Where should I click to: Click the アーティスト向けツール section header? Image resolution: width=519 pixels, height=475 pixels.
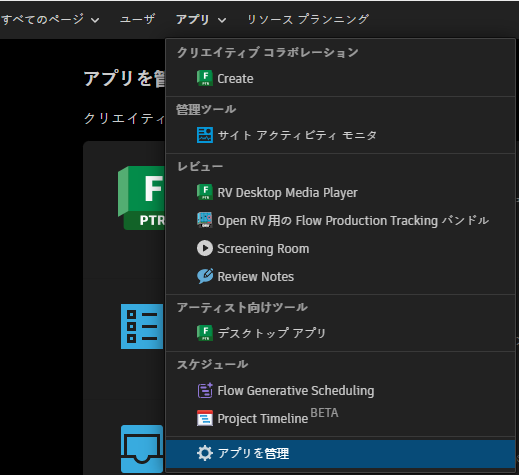tap(242, 307)
